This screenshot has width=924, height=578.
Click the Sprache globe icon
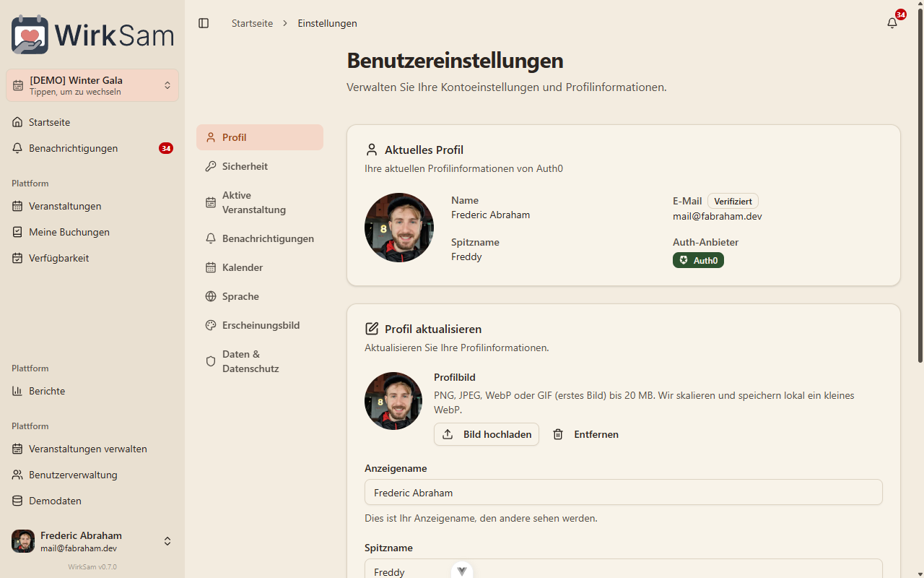(x=211, y=296)
